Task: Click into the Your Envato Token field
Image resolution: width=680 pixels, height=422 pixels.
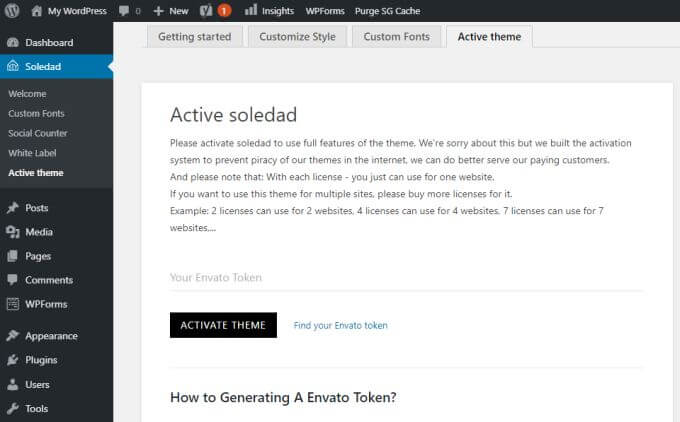Action: [406, 277]
